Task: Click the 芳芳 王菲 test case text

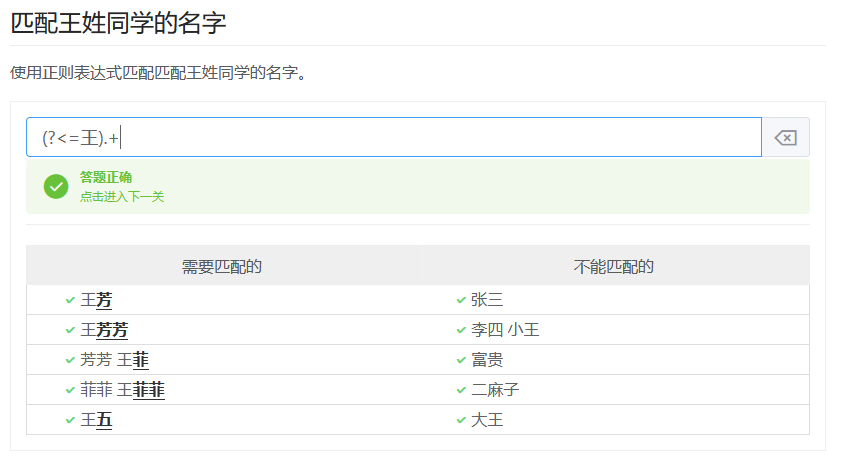Action: coord(114,360)
